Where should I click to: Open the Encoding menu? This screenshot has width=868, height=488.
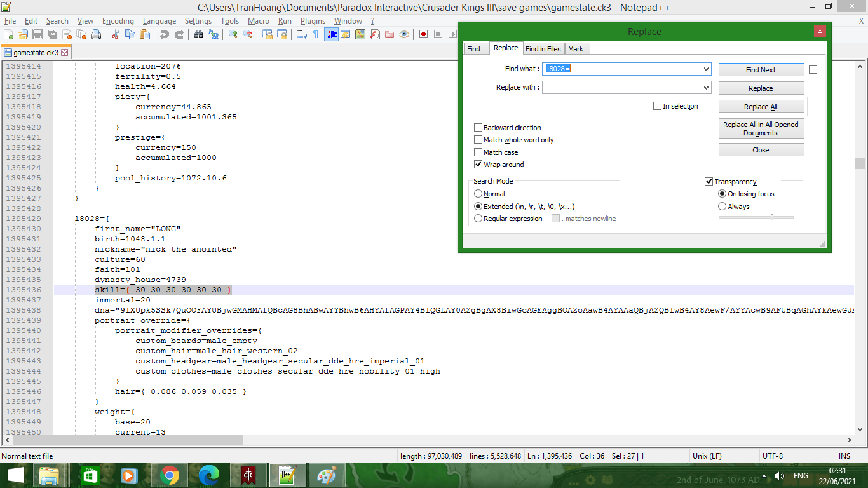click(x=118, y=21)
